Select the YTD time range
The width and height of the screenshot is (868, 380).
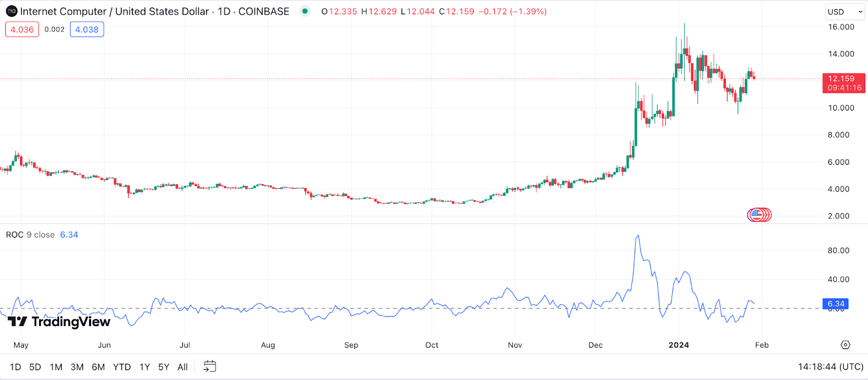(122, 367)
